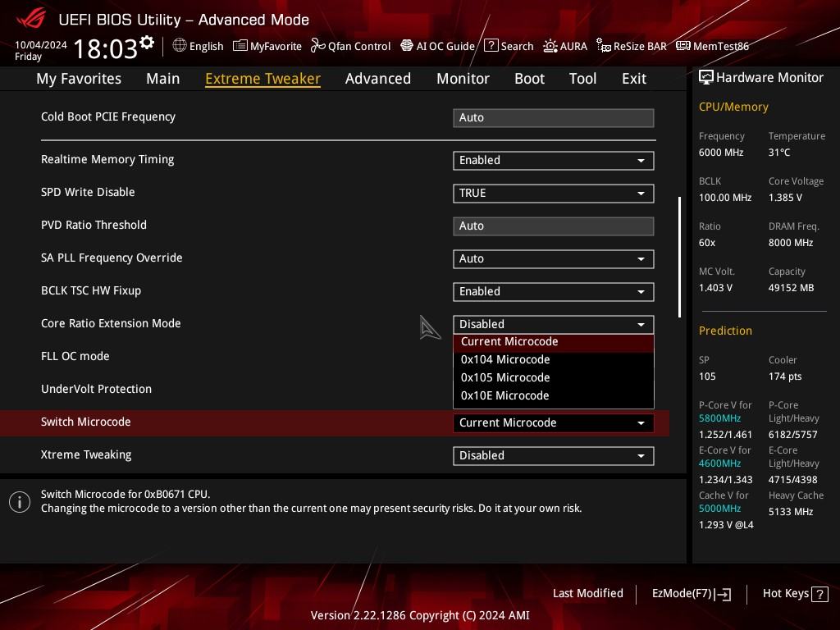Launch MemTest86 icon

683,46
